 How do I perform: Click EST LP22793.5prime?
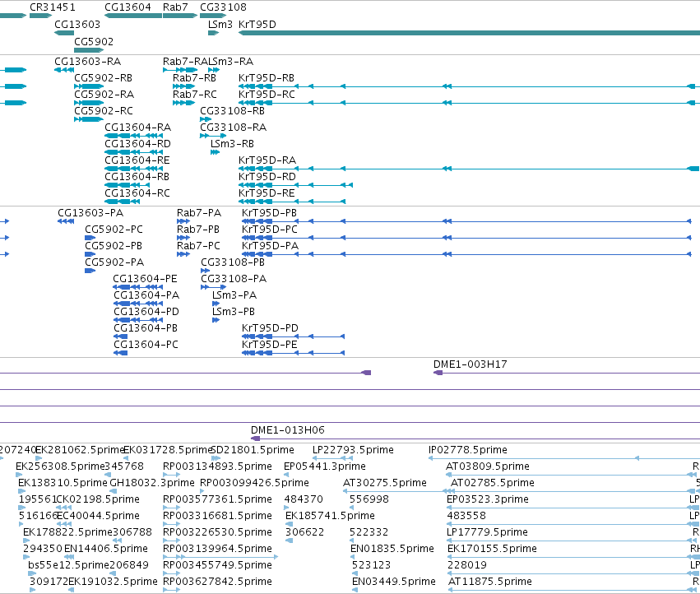[353, 450]
